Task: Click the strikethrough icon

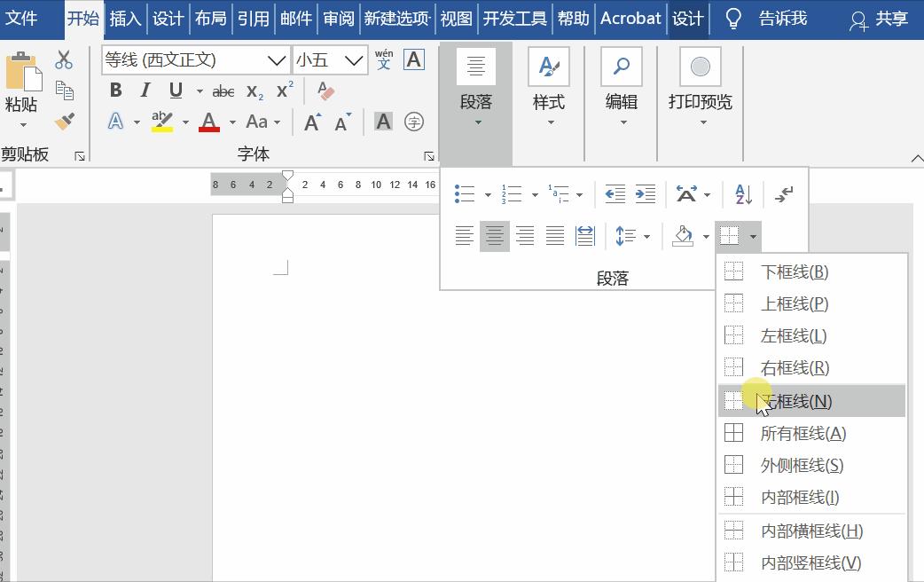Action: pos(223,90)
